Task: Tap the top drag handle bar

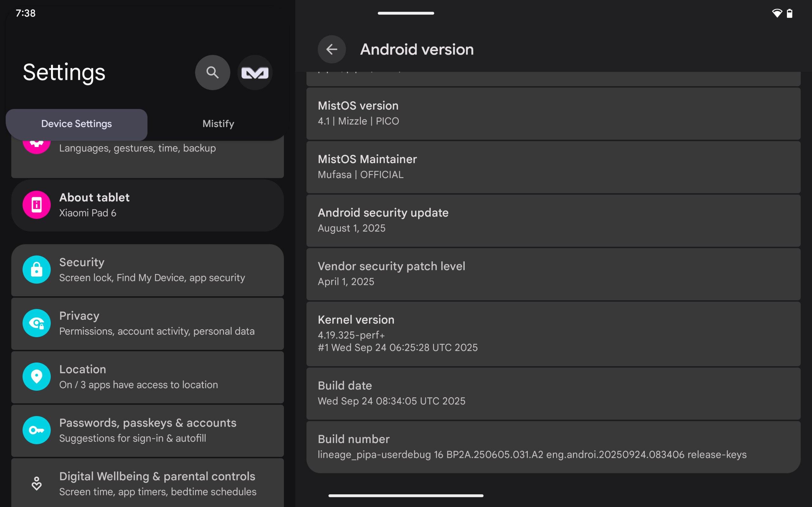Action: point(406,13)
